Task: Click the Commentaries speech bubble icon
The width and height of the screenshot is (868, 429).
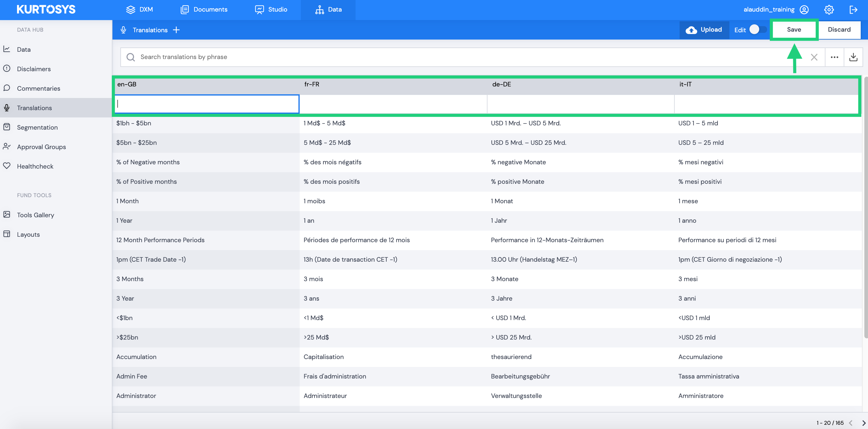Action: [7, 88]
